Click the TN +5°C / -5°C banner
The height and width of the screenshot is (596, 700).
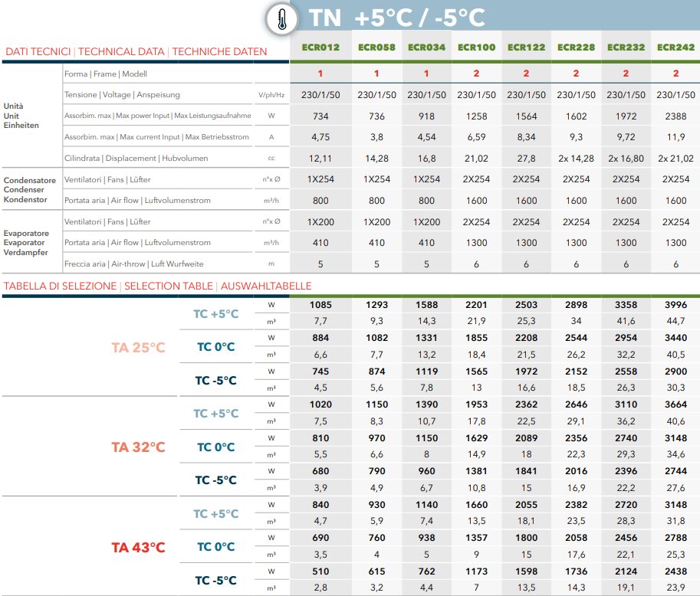[x=397, y=18]
